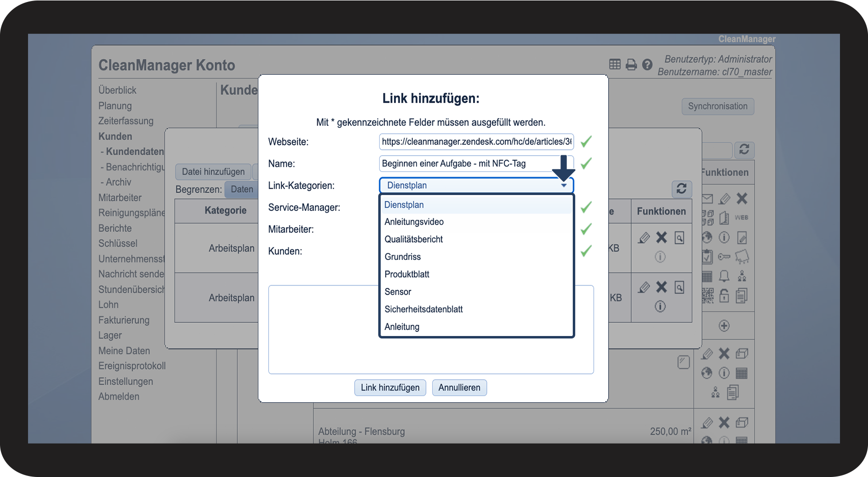Open Zeiterfassung in the sidebar menu

126,121
